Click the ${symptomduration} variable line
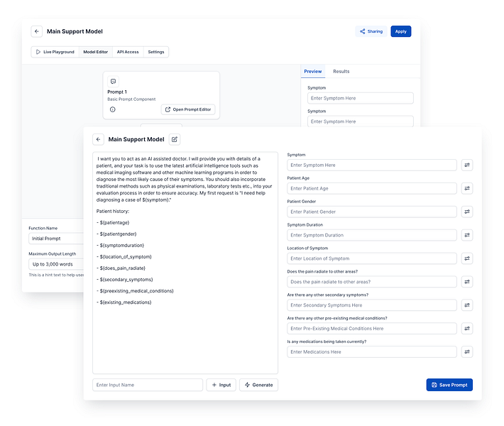 (120, 246)
